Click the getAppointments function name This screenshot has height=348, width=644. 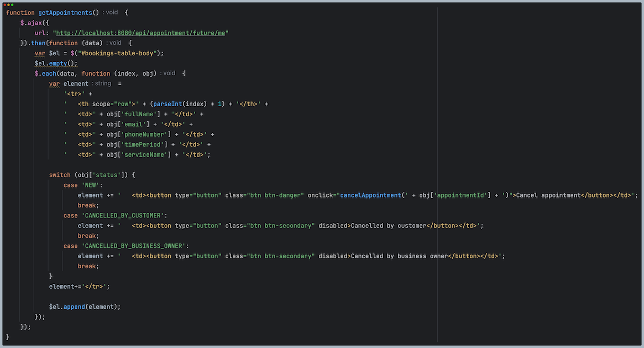click(66, 12)
